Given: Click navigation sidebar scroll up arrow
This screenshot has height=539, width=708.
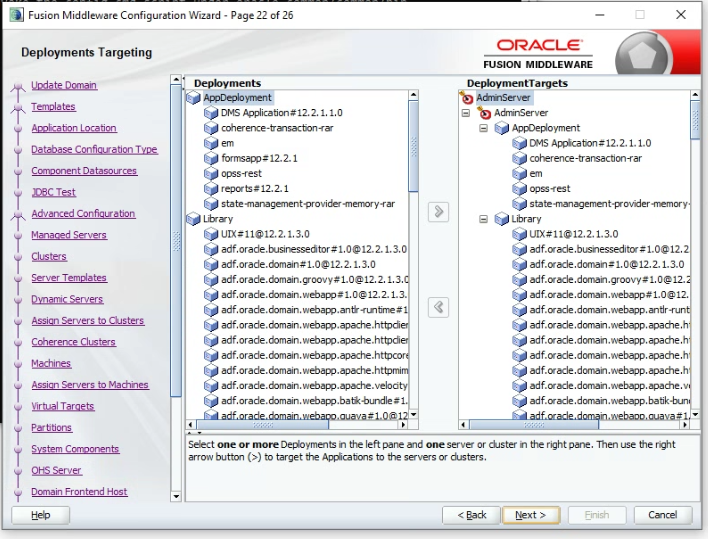Looking at the screenshot, I should 176,80.
